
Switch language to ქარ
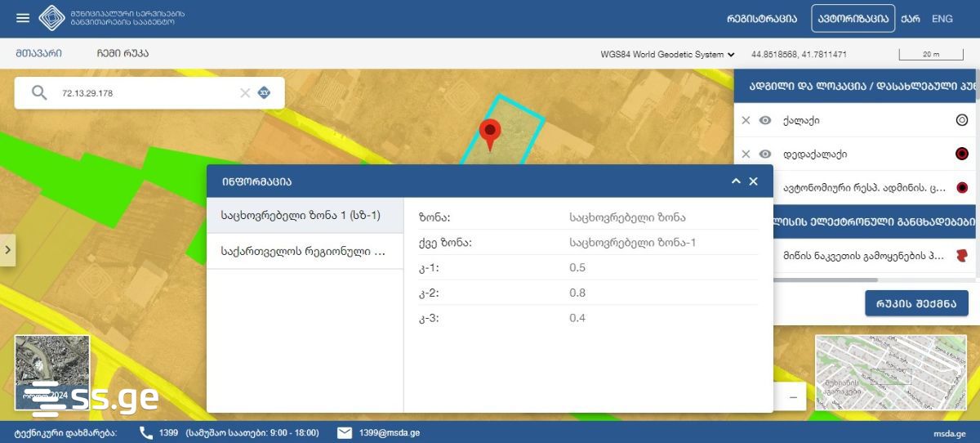(911, 18)
